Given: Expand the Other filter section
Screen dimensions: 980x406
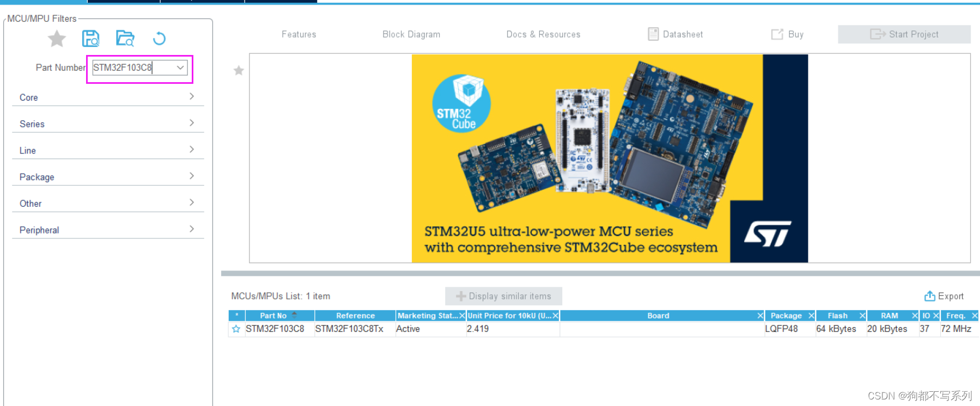Looking at the screenshot, I should 108,203.
